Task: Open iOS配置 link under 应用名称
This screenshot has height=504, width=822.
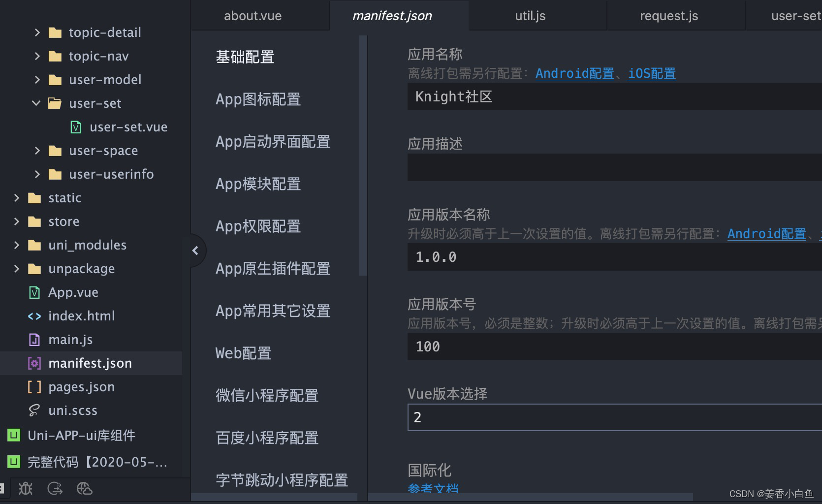Action: (652, 73)
